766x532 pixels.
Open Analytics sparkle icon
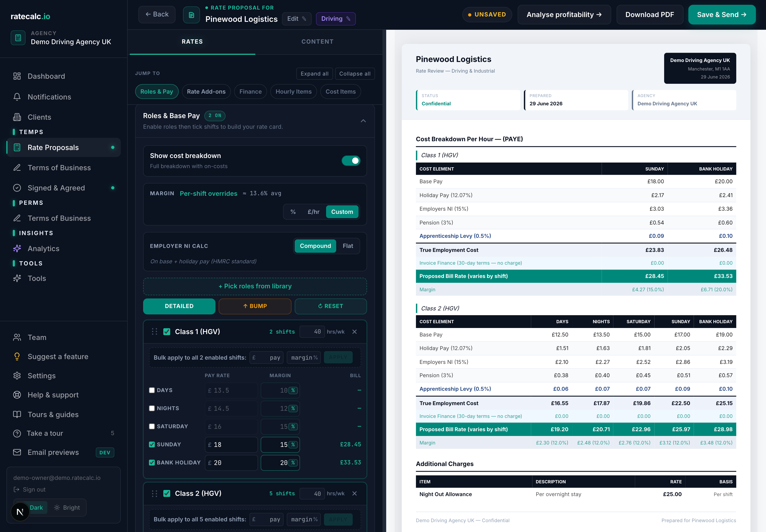[x=17, y=249]
